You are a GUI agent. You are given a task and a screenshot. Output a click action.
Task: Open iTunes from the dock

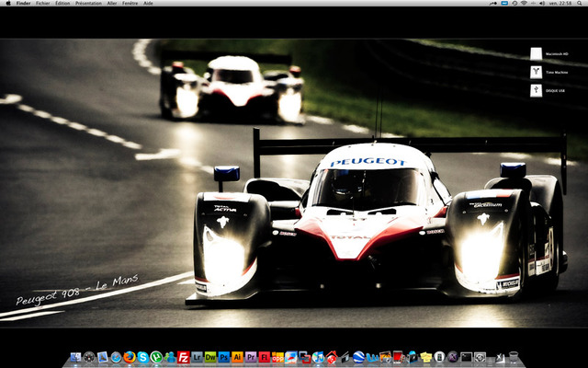tap(318, 357)
